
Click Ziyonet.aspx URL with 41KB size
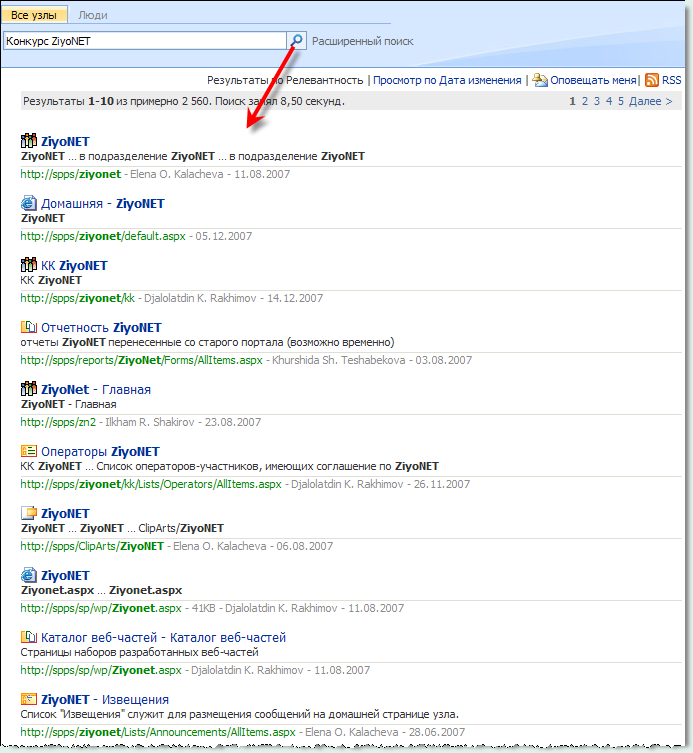[x=101, y=607]
